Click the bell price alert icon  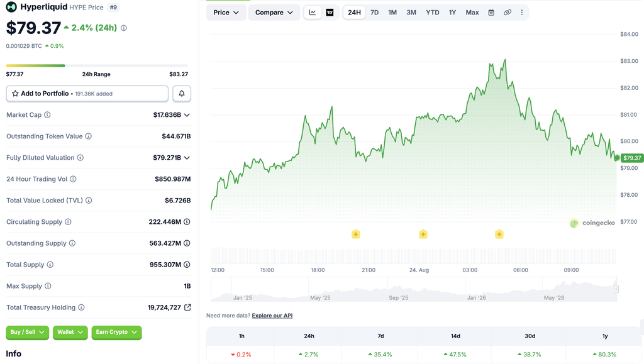pos(182,94)
